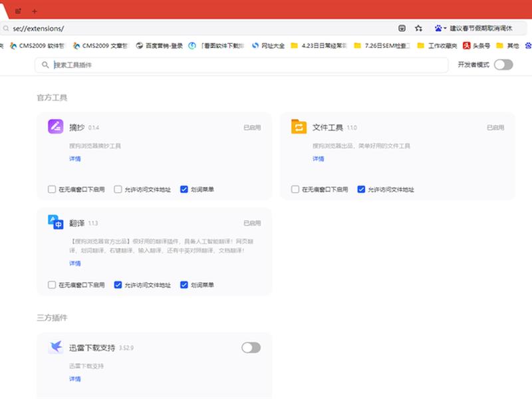Open CMS2009 软件 bookmark
This screenshot has width=532, height=399.
click(37, 45)
